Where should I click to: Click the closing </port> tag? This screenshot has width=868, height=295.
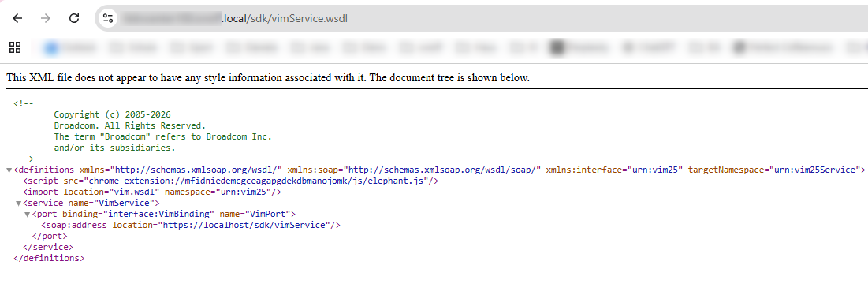click(50, 237)
